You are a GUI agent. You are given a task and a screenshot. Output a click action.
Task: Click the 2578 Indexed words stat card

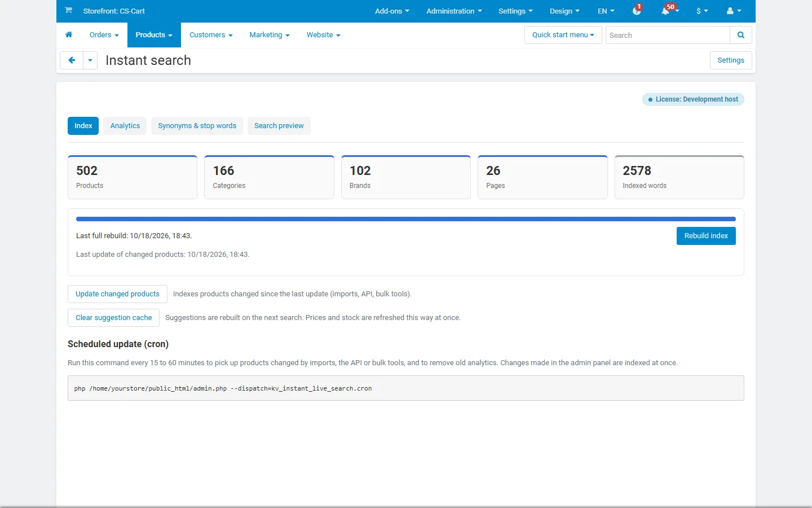[679, 177]
